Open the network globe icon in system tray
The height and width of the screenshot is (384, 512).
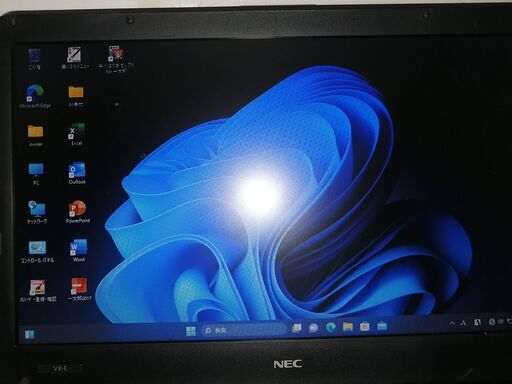point(492,322)
